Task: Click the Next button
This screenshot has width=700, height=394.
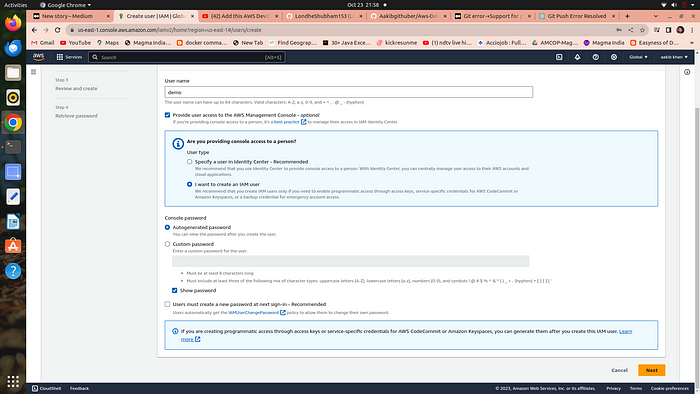Action: [x=651, y=370]
